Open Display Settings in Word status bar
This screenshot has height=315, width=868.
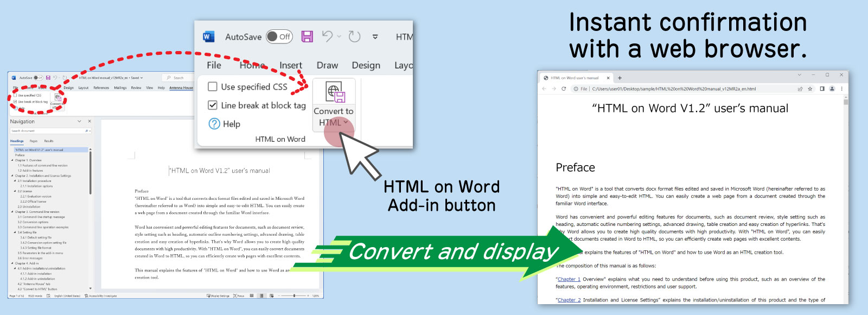218,296
